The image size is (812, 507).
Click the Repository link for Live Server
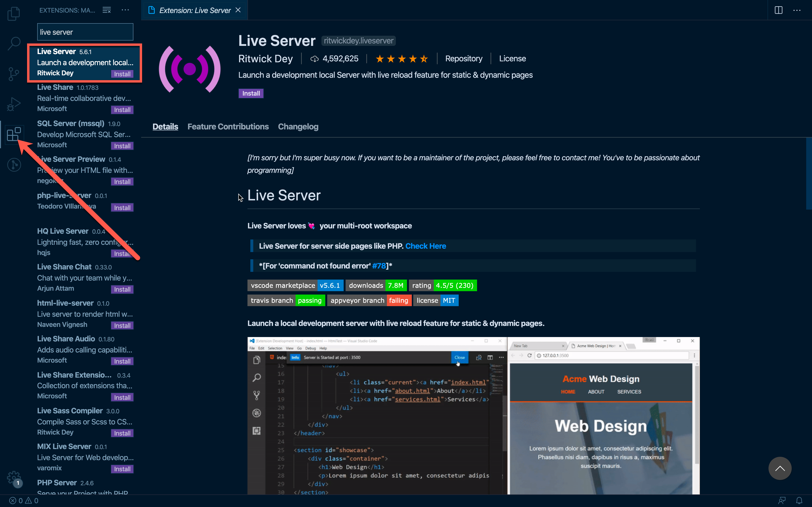pos(464,58)
